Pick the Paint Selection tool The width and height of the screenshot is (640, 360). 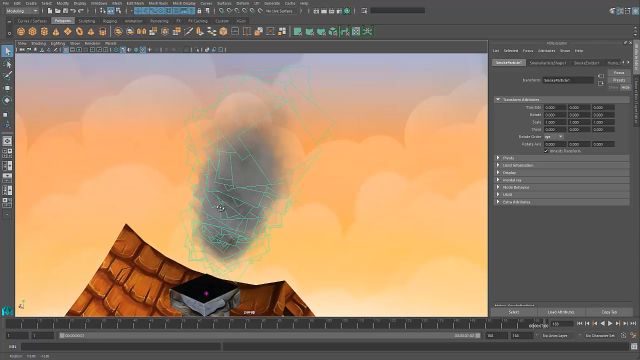(x=7, y=76)
